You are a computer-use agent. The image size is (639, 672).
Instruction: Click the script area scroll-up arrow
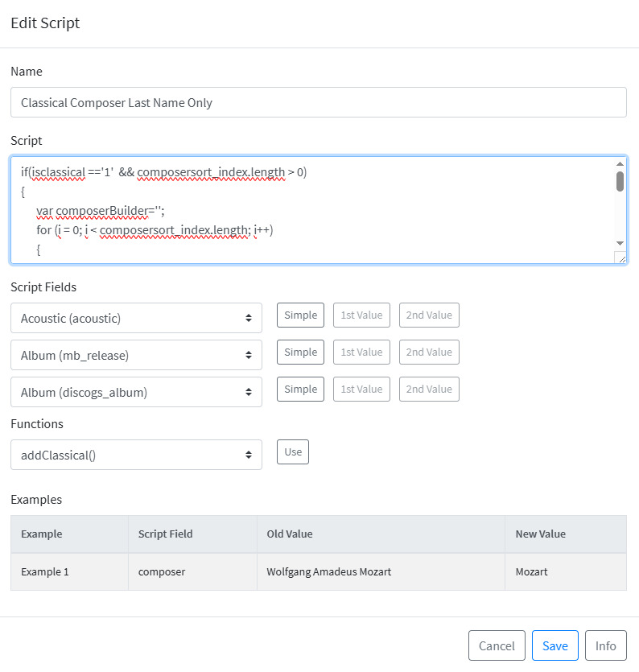click(x=620, y=164)
